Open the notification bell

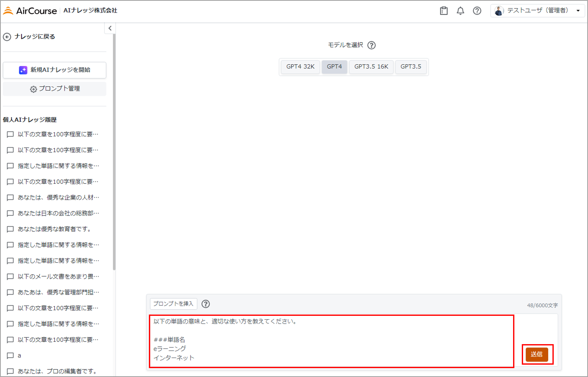[x=460, y=11]
